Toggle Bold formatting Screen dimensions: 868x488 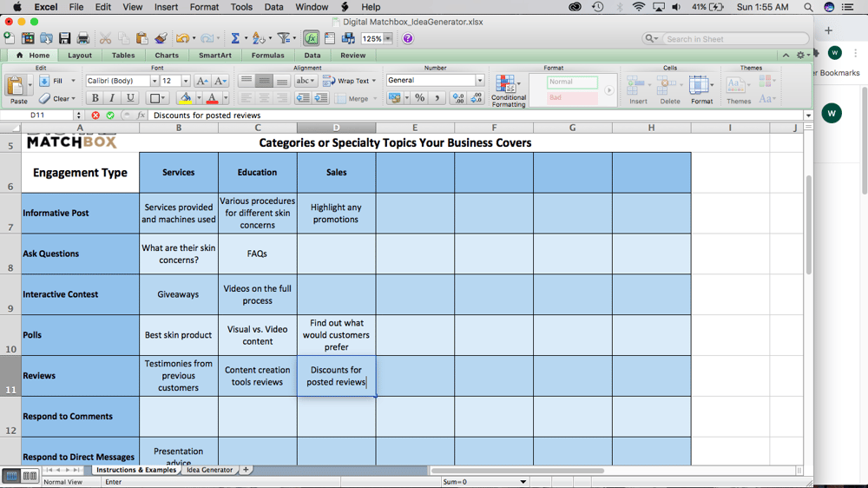95,98
